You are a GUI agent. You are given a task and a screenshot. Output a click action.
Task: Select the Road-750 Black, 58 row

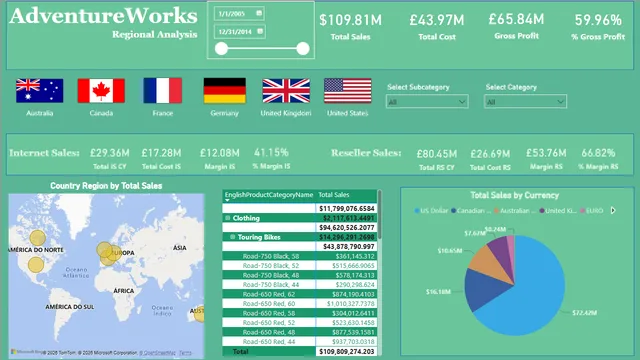tap(299, 256)
